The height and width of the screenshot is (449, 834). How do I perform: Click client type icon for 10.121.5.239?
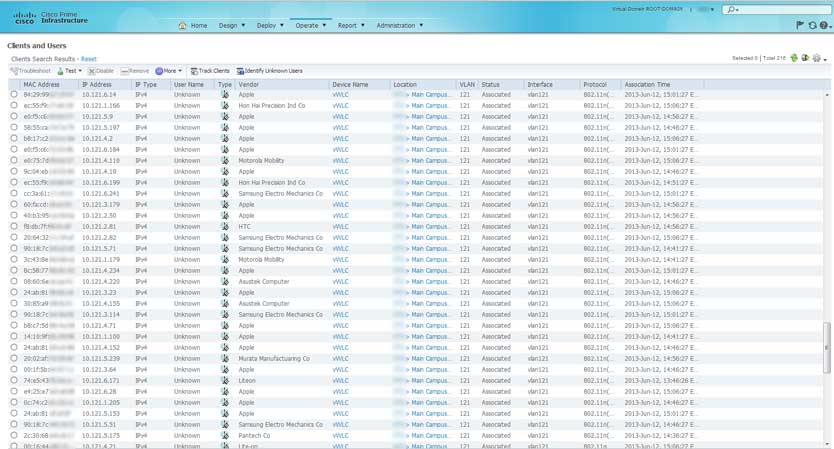click(225, 359)
